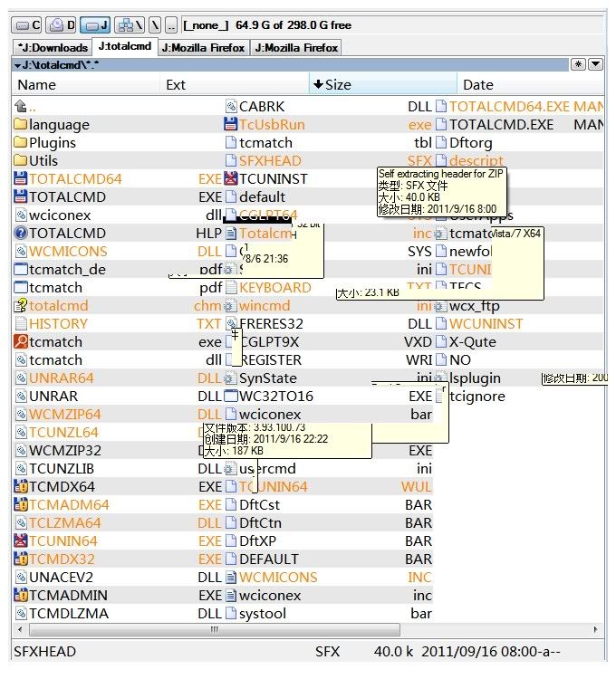Click tcmatch exe application icon

coord(20,341)
